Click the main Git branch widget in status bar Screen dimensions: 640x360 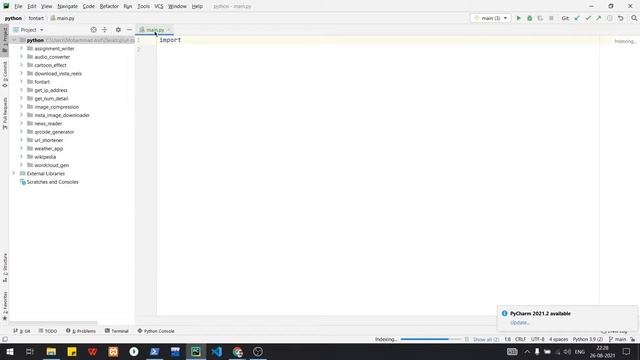(617, 339)
